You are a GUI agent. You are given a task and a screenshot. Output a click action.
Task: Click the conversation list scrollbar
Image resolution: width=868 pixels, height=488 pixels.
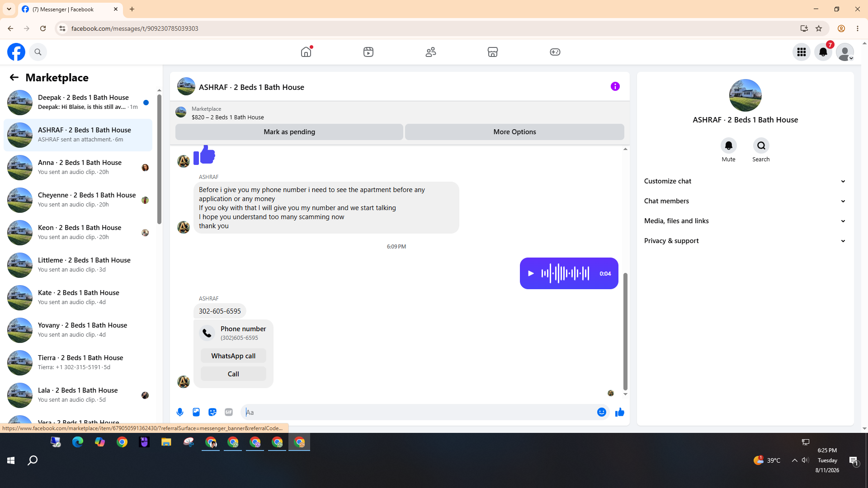tap(159, 159)
